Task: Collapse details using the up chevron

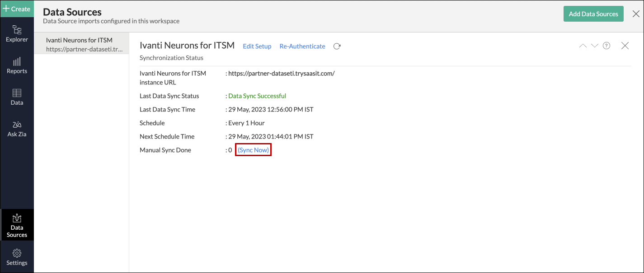Action: coord(583,46)
